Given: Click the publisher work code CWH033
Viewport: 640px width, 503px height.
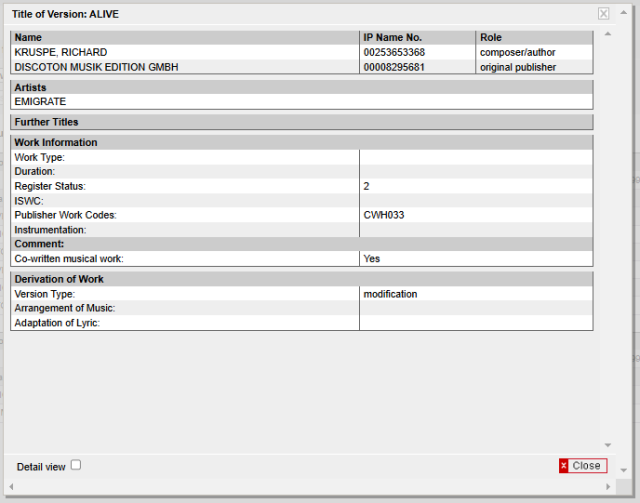Looking at the screenshot, I should tap(384, 215).
